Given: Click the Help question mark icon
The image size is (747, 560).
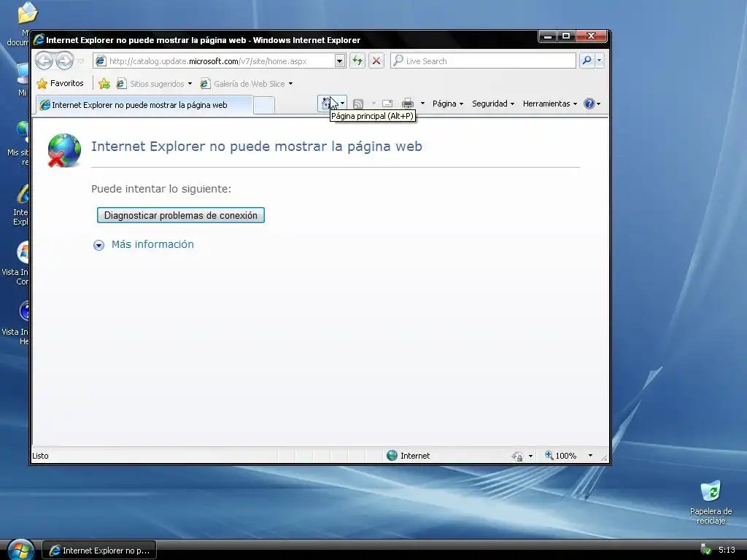Looking at the screenshot, I should 589,104.
